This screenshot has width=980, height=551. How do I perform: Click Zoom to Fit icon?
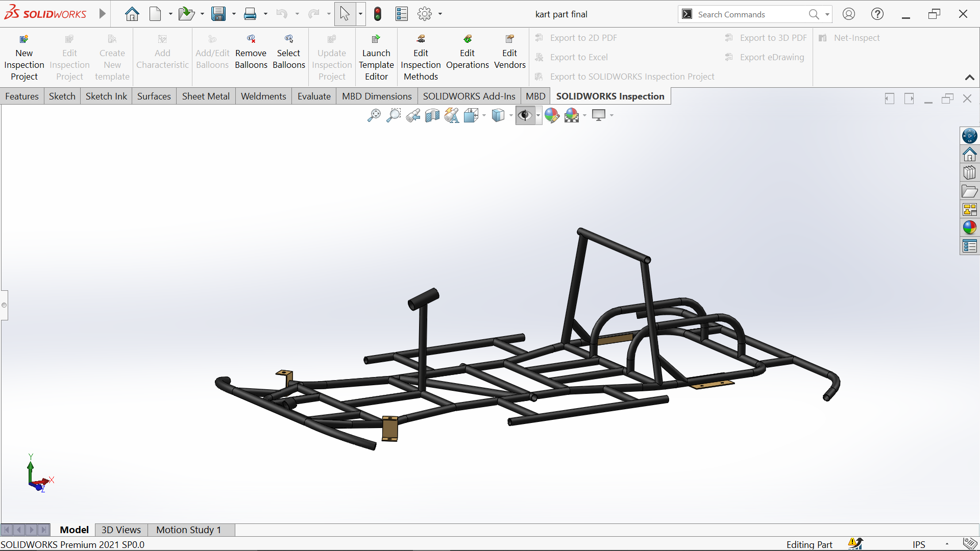point(374,116)
